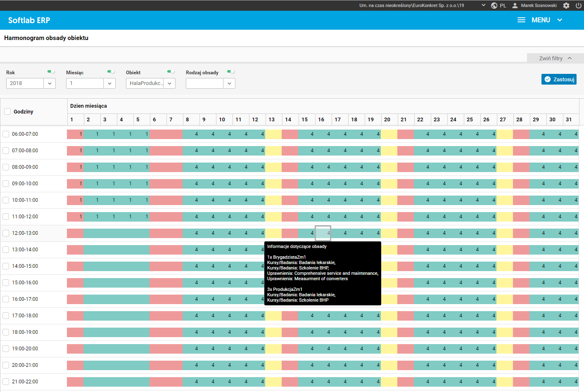Click the Softlab ERP logo

[x=29, y=20]
